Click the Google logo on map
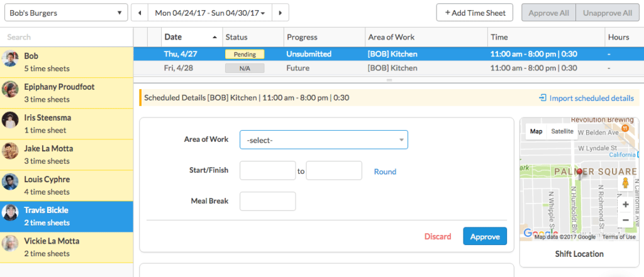Viewport: 644px width, 277px height. (x=540, y=232)
